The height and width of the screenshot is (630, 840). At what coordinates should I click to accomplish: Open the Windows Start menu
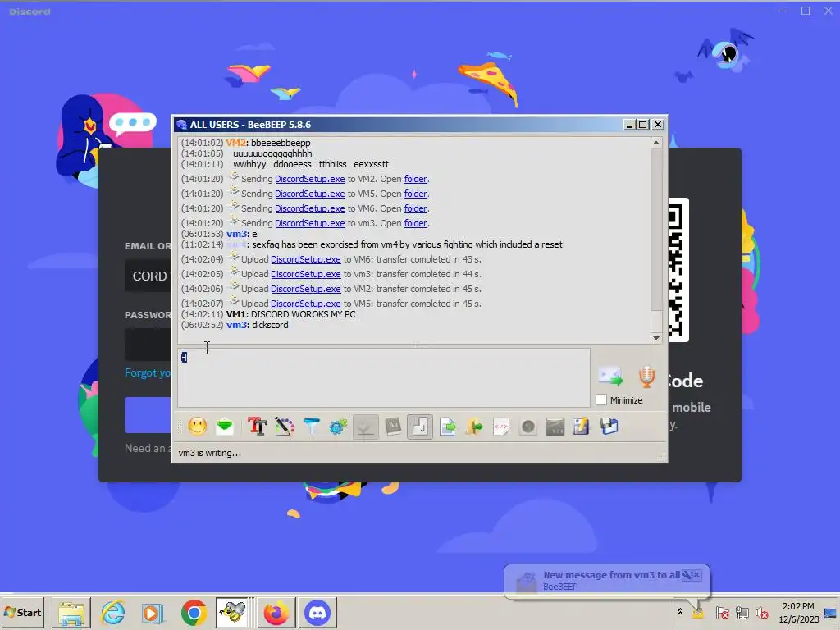pos(23,612)
